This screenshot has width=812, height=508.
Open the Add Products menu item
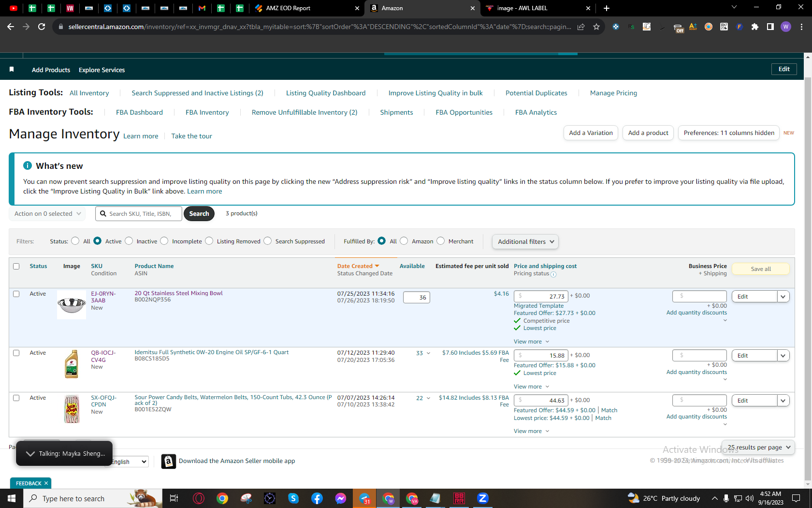(x=51, y=70)
